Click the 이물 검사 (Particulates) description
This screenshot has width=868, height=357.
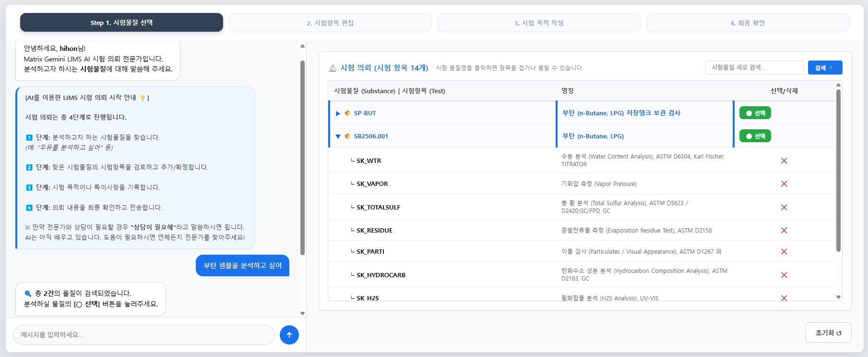[641, 252]
